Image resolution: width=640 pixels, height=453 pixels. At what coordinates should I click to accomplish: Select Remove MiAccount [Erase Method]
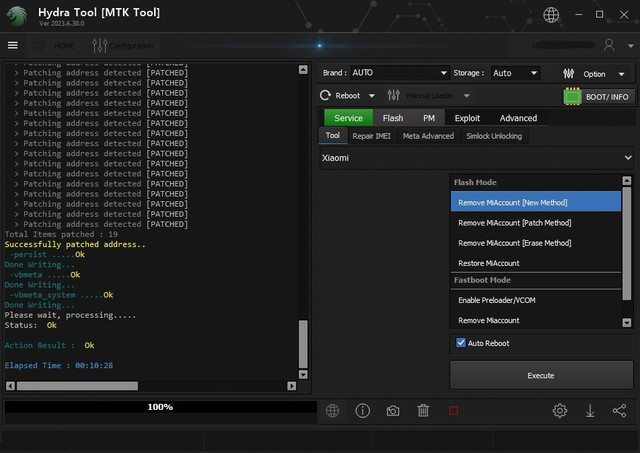536,243
